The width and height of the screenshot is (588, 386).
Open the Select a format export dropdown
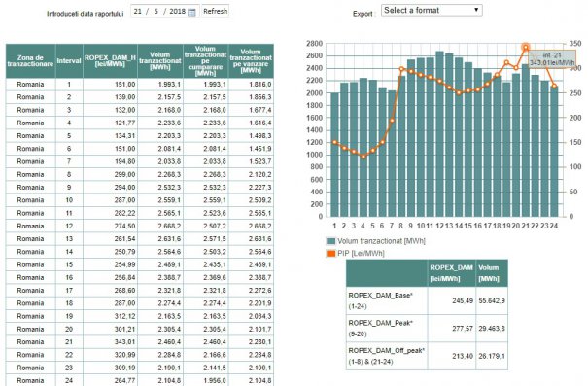tap(432, 10)
